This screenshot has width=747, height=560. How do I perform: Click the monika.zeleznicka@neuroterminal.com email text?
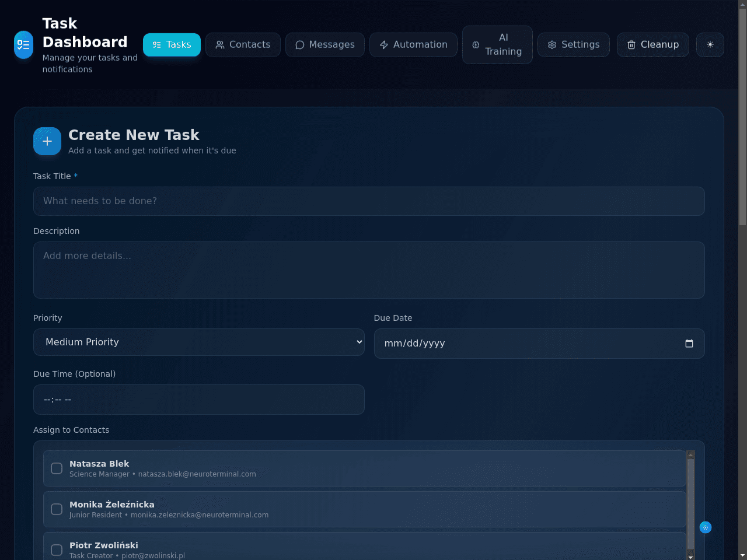click(x=200, y=515)
